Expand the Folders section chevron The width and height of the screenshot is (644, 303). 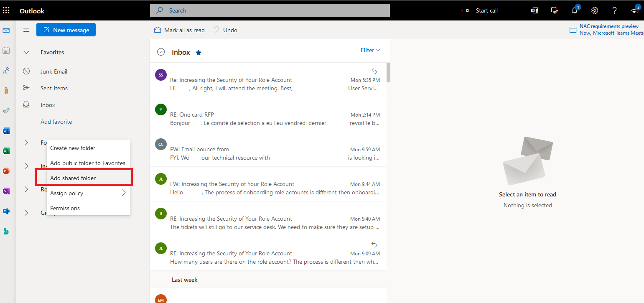26,143
